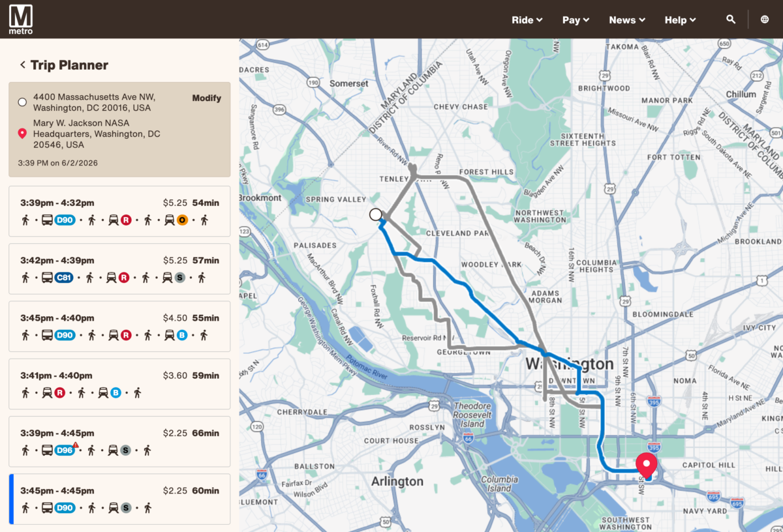
Task: Click the Silver S badge in 57min trip
Action: click(179, 278)
